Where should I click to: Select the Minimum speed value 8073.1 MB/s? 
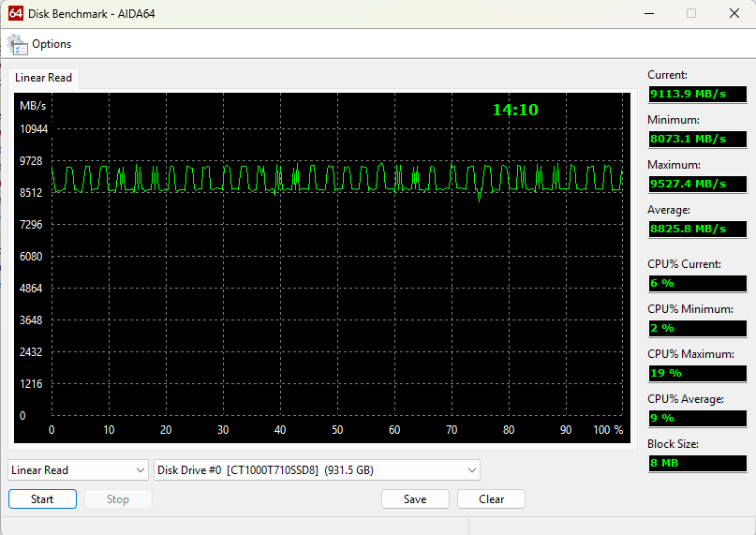[697, 139]
